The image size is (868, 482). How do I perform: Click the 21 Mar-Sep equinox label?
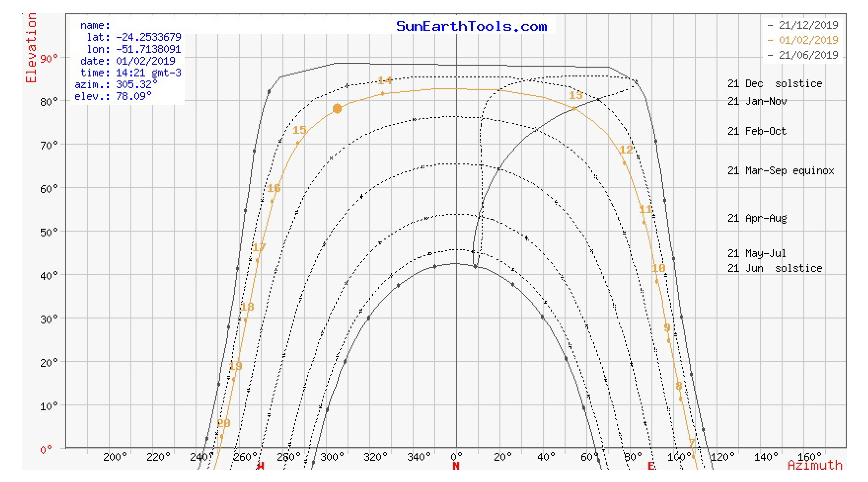780,170
